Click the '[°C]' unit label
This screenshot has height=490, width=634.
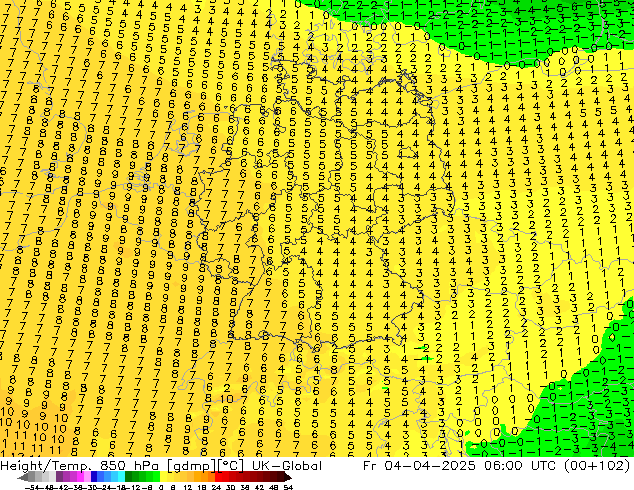pos(231,466)
